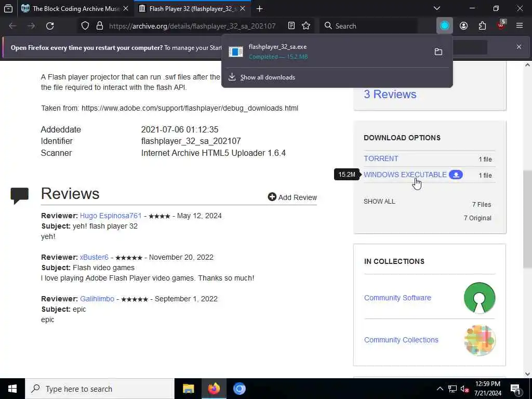Viewport: 532px width, 399px height.
Task: Open a new tab with plus button
Action: tap(260, 8)
